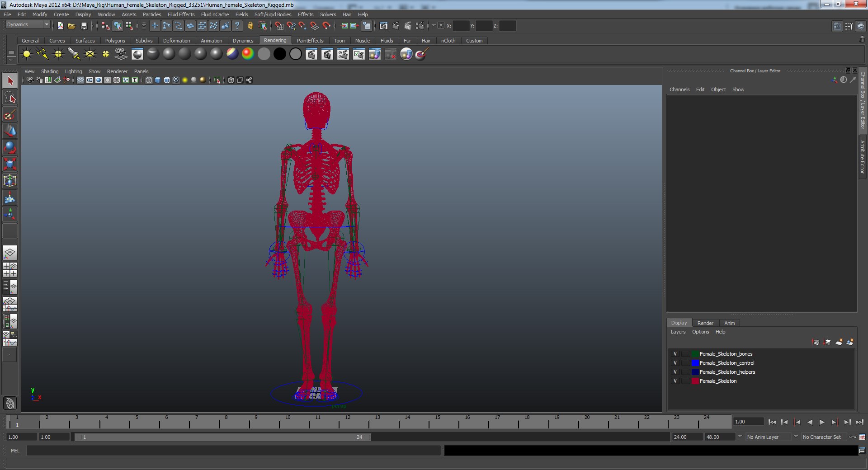The height and width of the screenshot is (470, 868).
Task: Open the Create menu
Action: [61, 14]
